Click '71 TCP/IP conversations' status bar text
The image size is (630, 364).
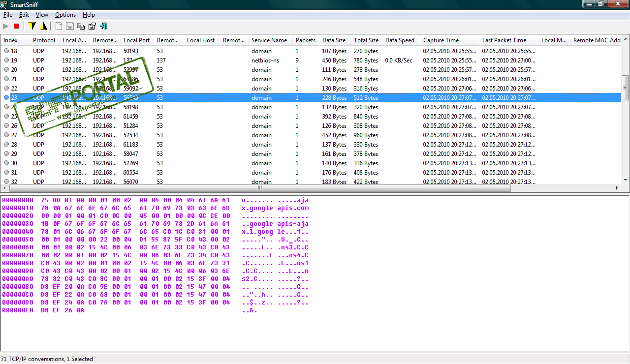click(32, 359)
